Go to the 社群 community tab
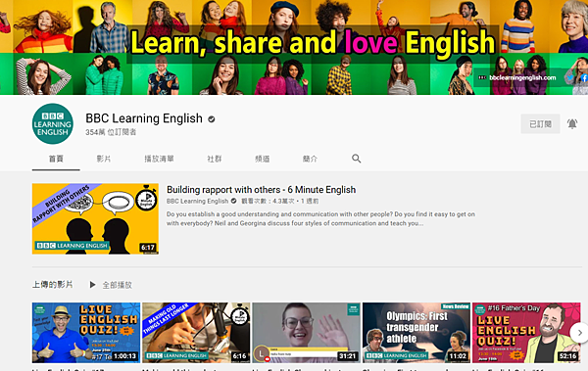Image resolution: width=588 pixels, height=371 pixels. [214, 159]
